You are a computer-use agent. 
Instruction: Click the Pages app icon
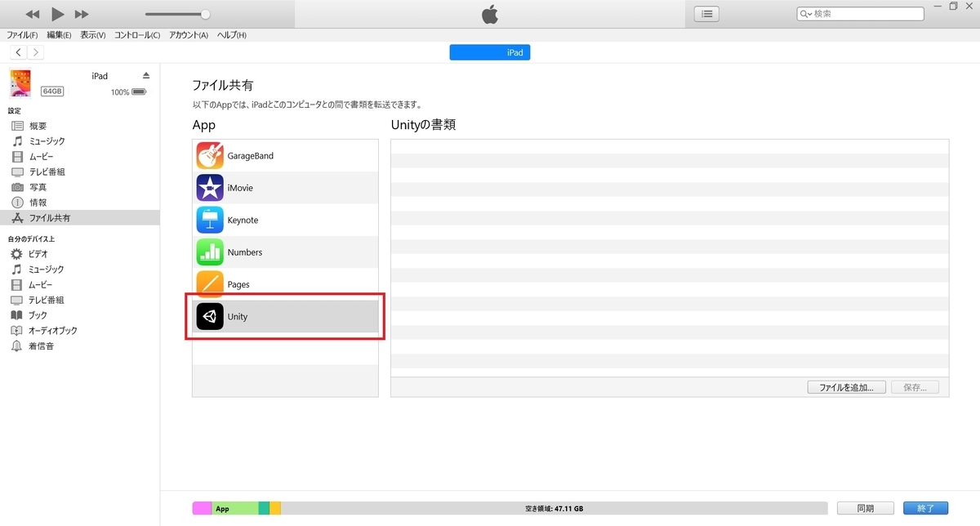[210, 284]
